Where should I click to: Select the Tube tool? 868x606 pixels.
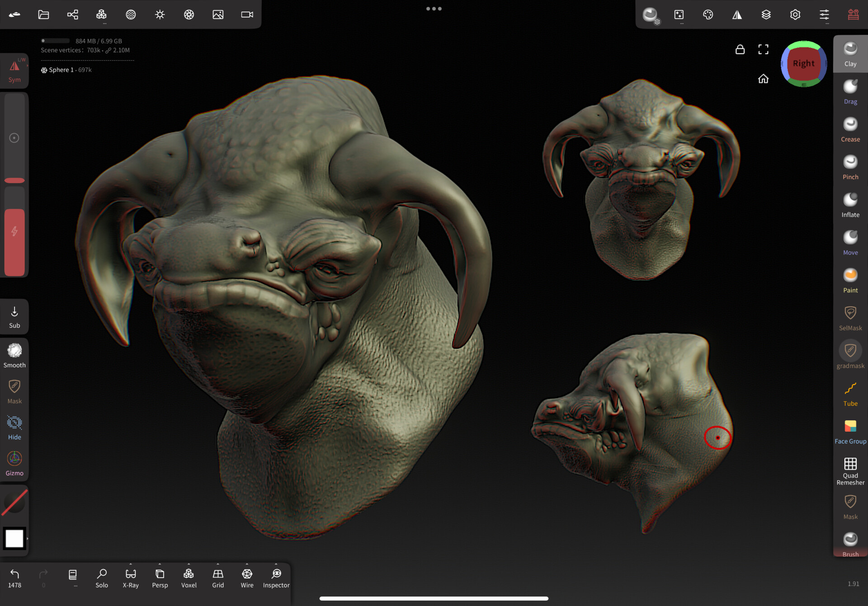pos(850,393)
